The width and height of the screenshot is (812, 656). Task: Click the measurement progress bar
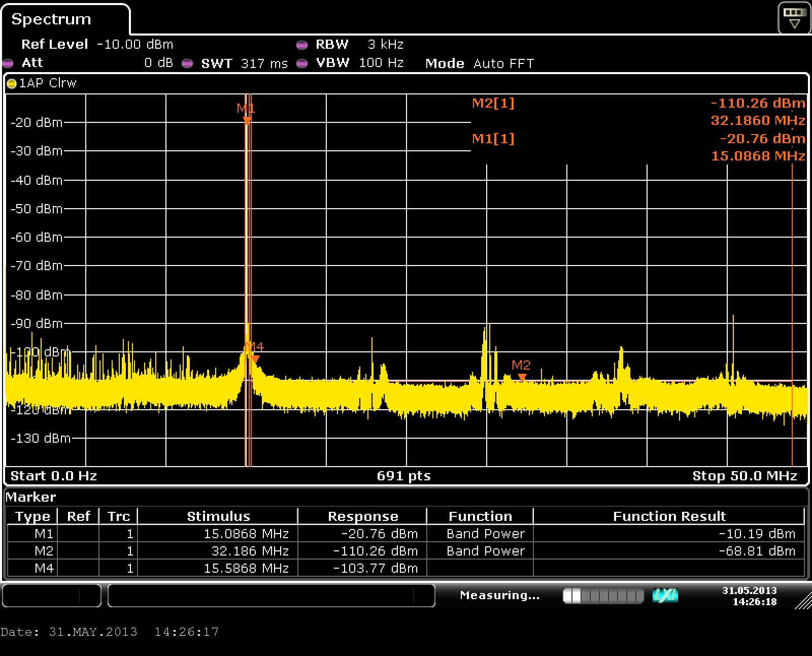coord(603,596)
